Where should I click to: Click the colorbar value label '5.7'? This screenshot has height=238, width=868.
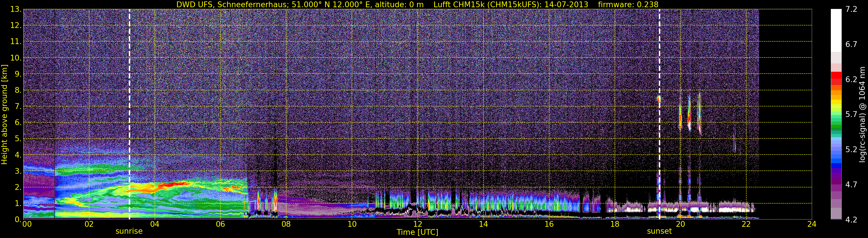pos(851,115)
